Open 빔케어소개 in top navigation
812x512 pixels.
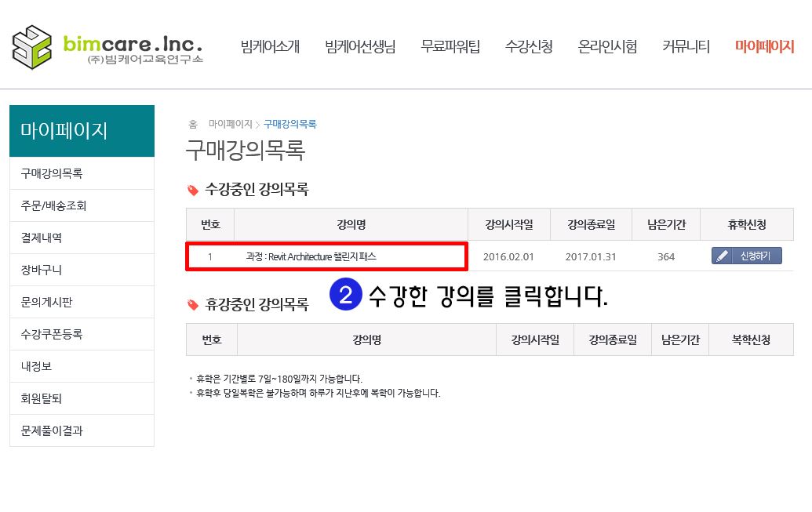[270, 46]
